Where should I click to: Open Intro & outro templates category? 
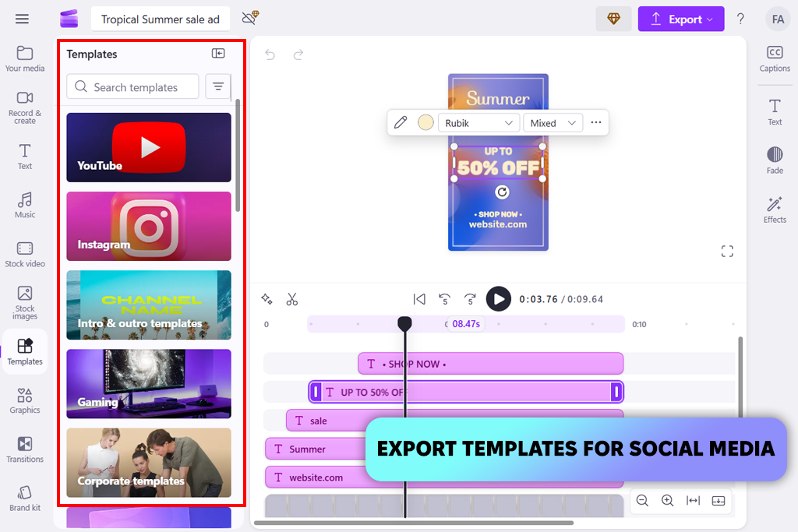tap(149, 305)
